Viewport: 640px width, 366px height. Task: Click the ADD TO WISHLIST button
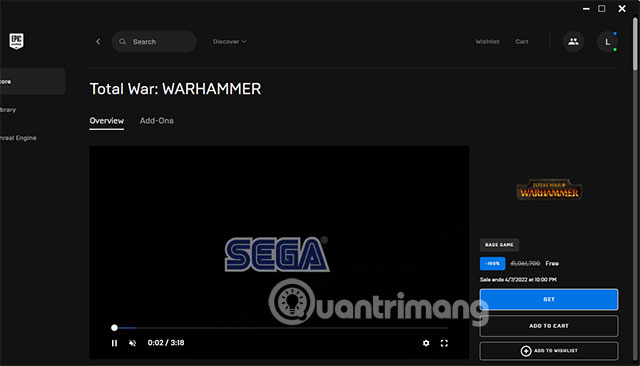[549, 351]
